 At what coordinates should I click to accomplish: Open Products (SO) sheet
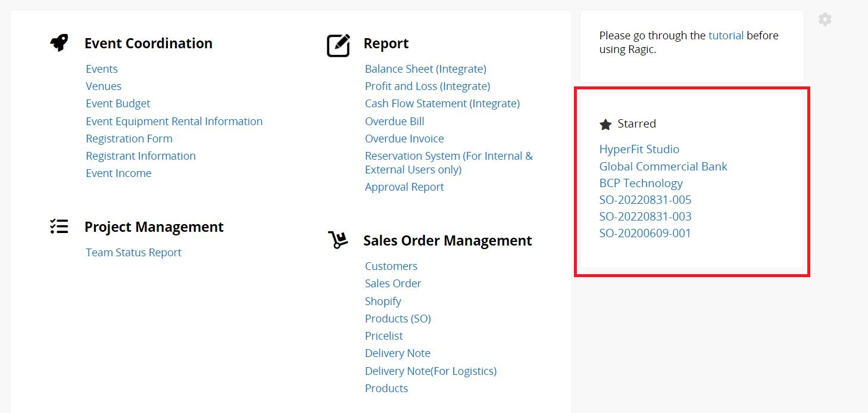[x=398, y=319]
